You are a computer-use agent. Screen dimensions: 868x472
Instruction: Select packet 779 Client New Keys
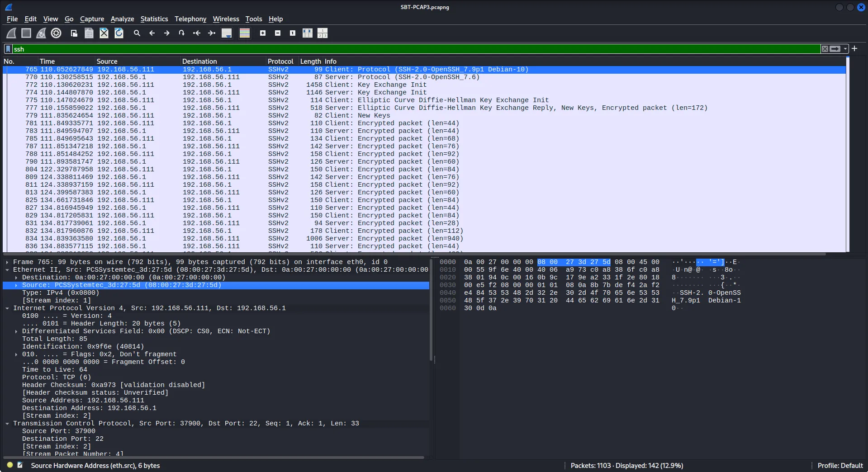click(x=424, y=116)
